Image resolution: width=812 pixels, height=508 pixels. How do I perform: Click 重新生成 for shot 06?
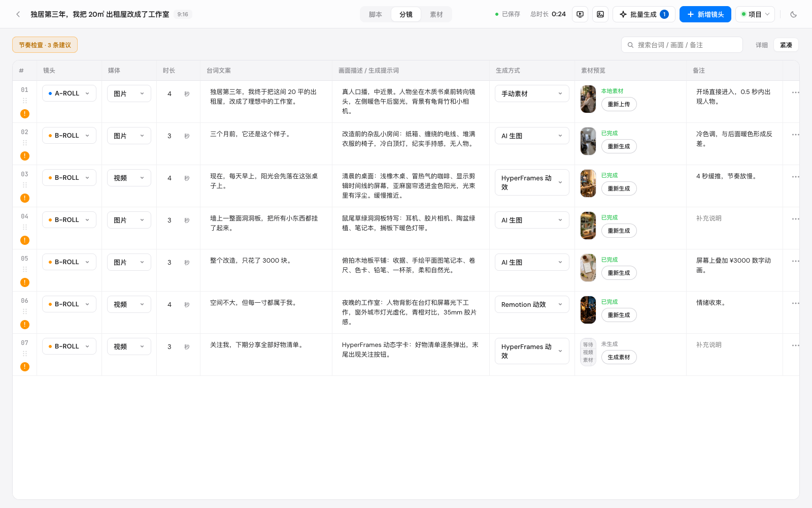click(619, 315)
